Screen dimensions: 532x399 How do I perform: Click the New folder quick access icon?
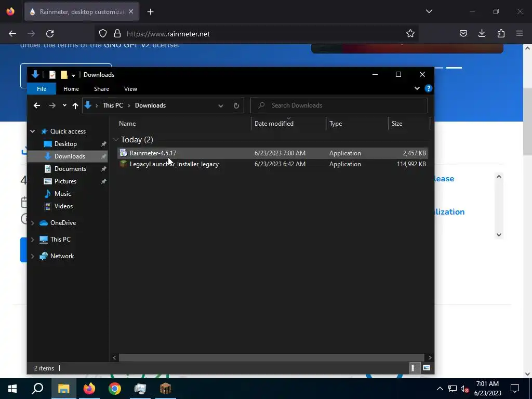point(64,75)
